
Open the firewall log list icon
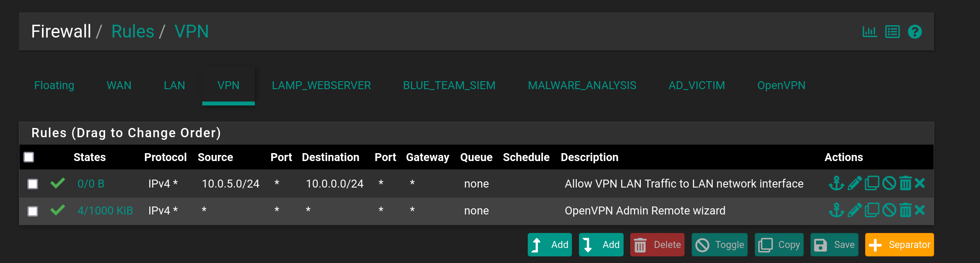click(x=892, y=32)
